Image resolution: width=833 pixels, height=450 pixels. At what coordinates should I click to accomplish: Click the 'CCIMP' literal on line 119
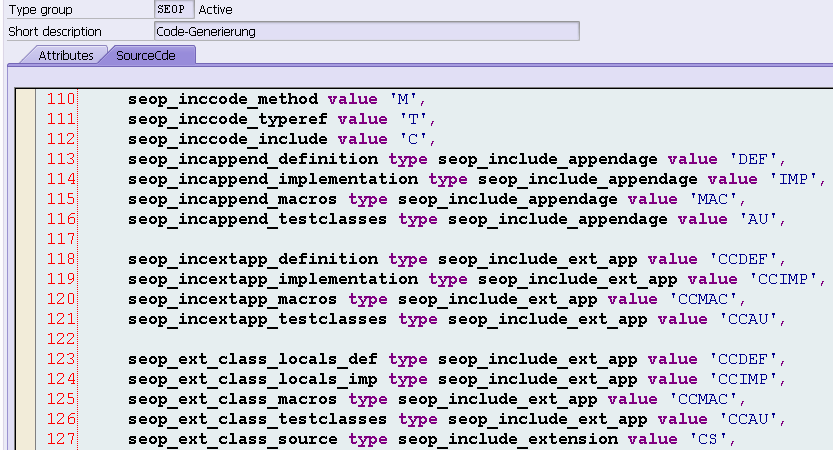pos(783,279)
